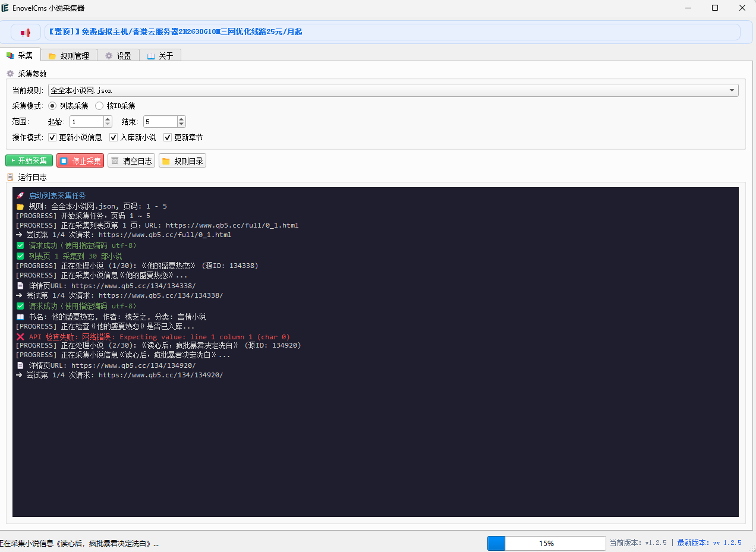Click the log line 书名: 他的盛夏热恋
This screenshot has height=552, width=756.
coord(111,317)
